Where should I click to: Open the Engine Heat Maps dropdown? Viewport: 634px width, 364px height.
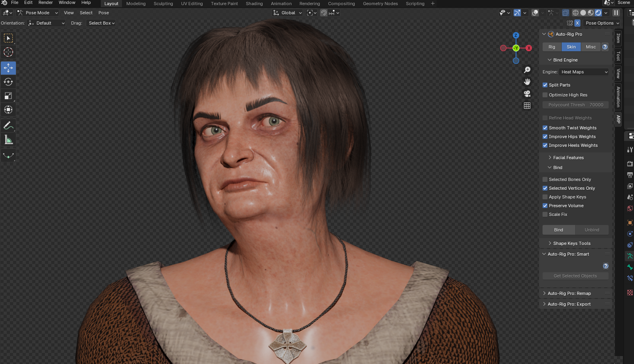click(x=584, y=72)
